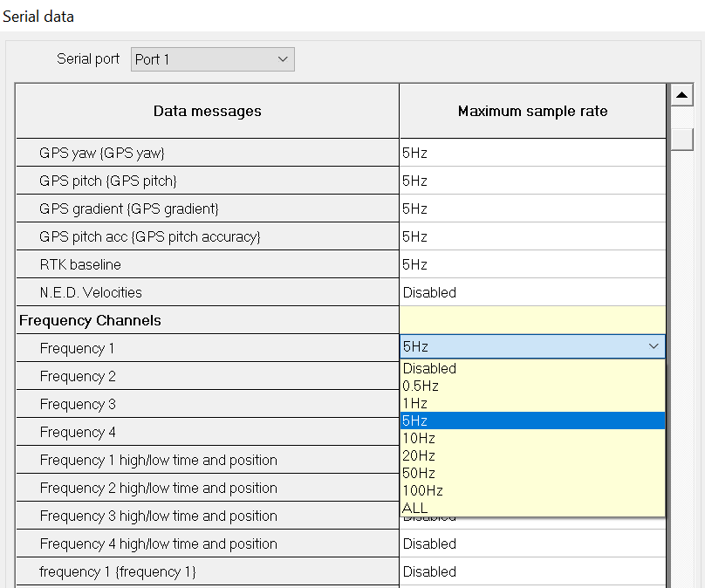
Task: Click the GPS yaw sample rate cell
Action: tap(532, 153)
